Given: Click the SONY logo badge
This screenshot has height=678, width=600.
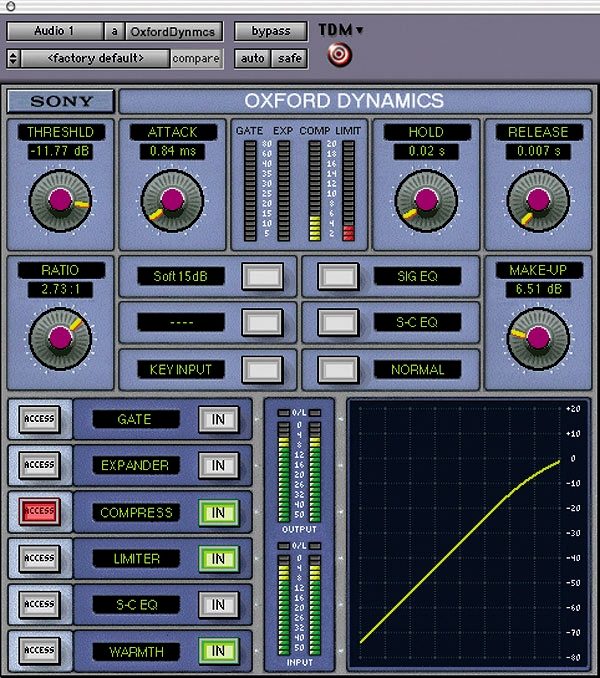Looking at the screenshot, I should point(61,101).
